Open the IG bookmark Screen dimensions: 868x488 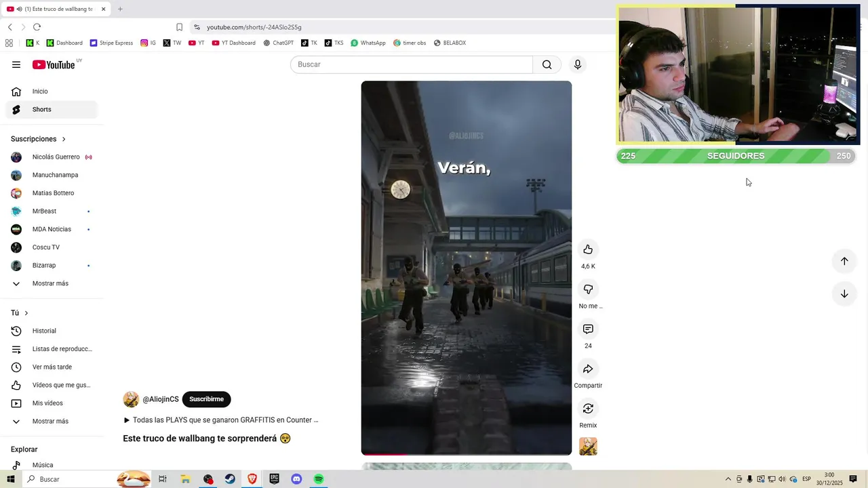[149, 43]
